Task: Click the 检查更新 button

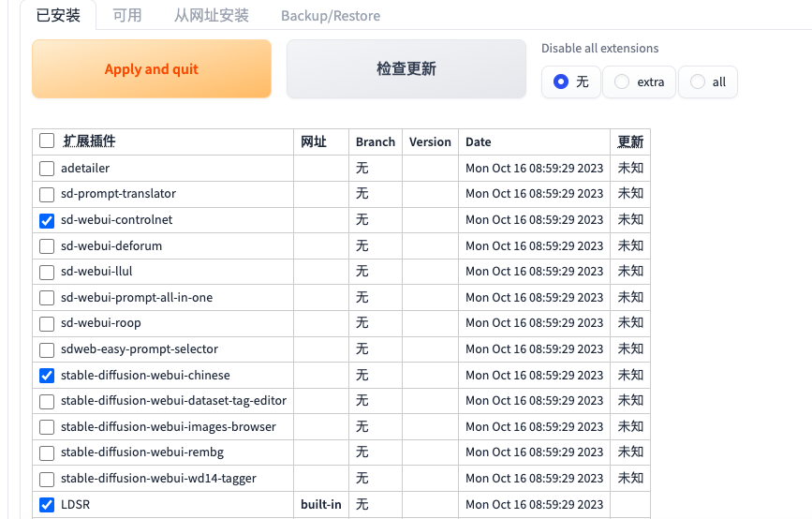Action: pos(406,69)
